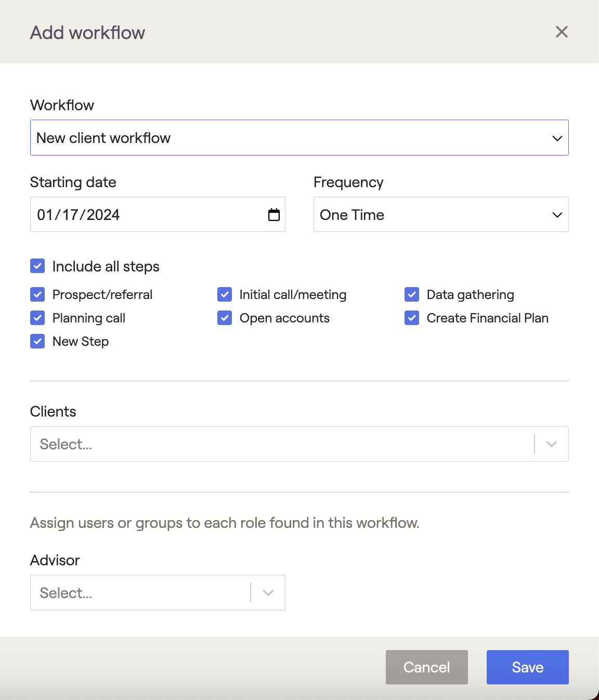Image resolution: width=599 pixels, height=700 pixels.
Task: Click the Starting date input field
Action: 158,214
